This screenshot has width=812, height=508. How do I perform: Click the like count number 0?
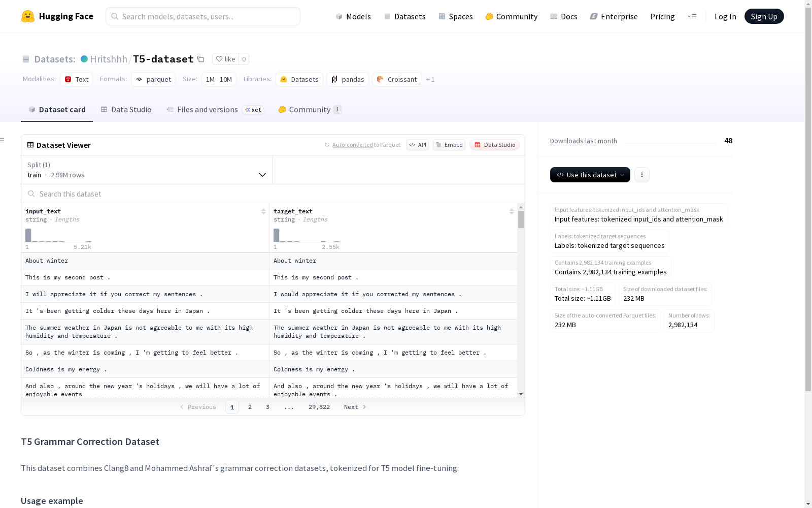coord(244,59)
